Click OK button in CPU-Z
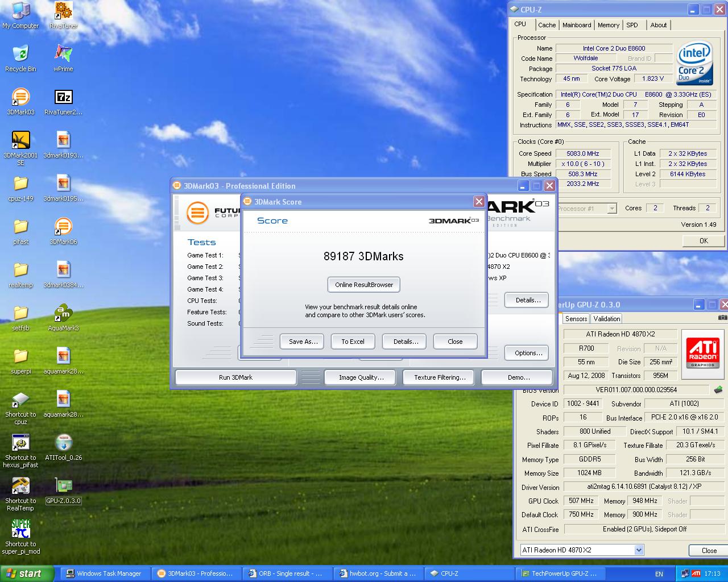The image size is (728, 582). point(704,240)
